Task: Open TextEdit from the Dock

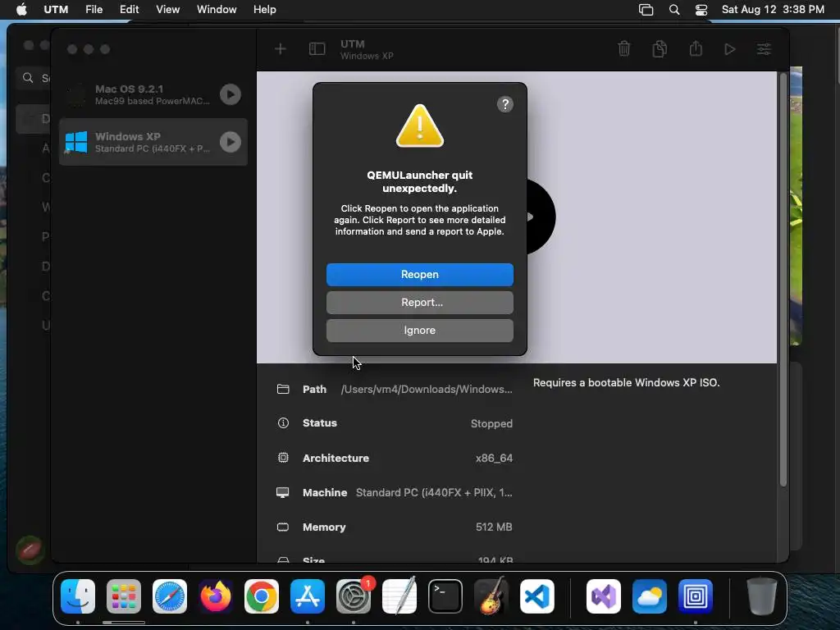Action: 399,596
